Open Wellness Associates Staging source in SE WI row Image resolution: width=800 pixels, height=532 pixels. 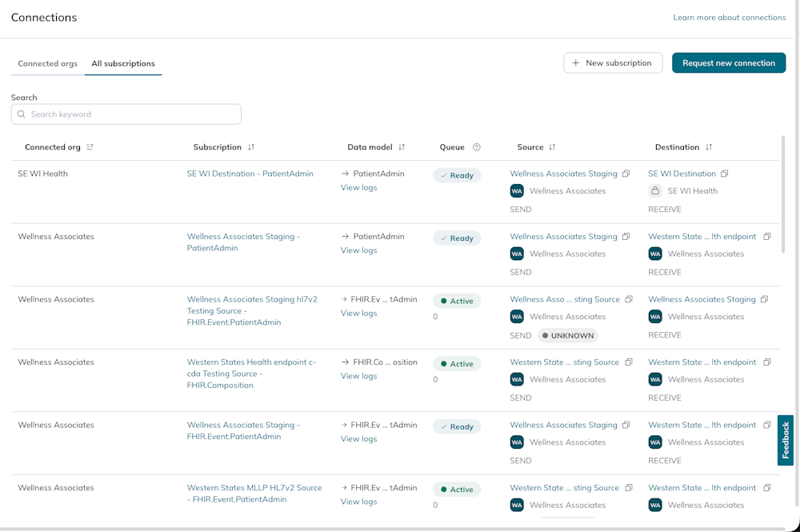[563, 174]
